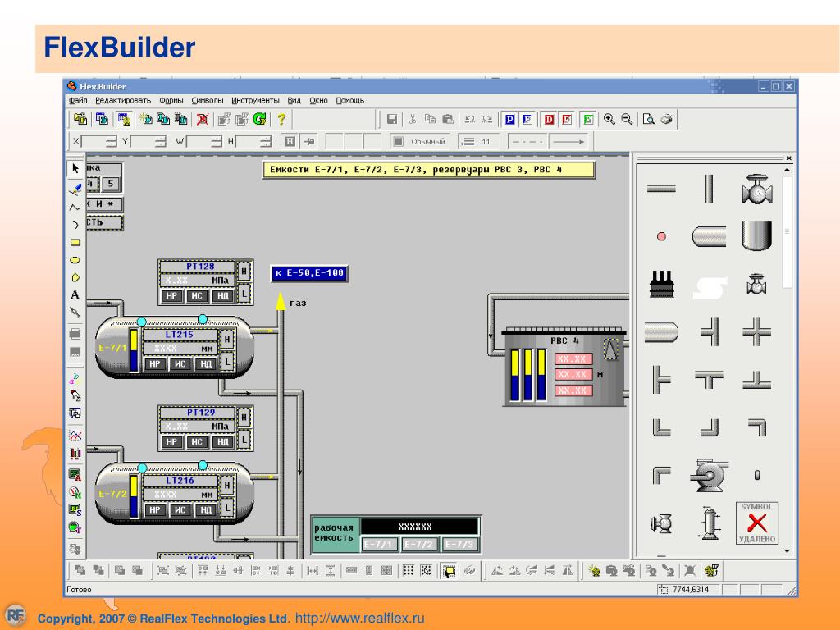Select the arrow pointer tool
Image resolution: width=840 pixels, height=630 pixels.
click(x=75, y=169)
